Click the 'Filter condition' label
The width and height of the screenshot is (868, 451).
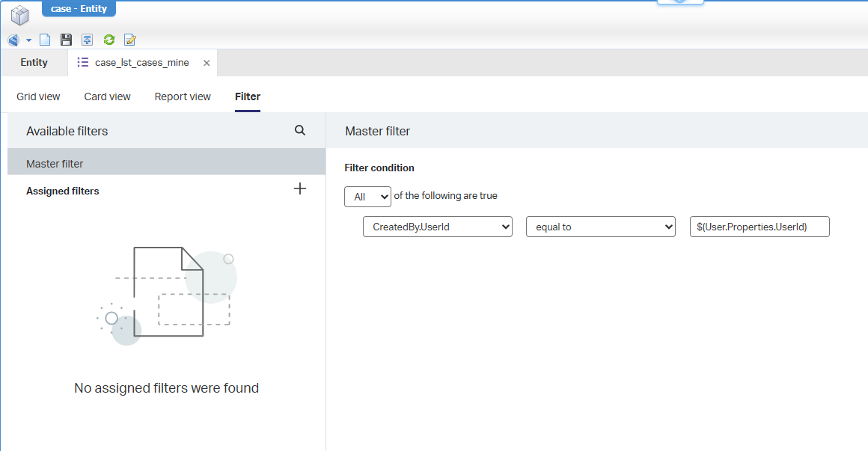point(379,168)
